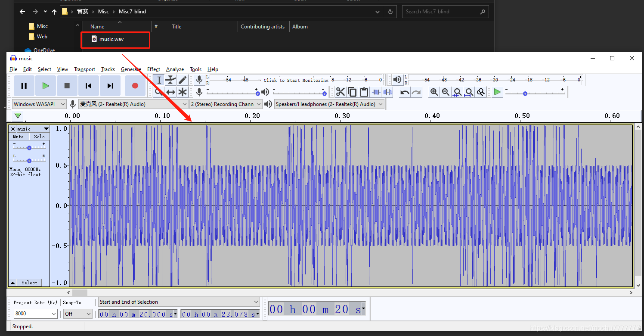644x336 pixels.
Task: Open the Snap-To Off dropdown
Action: (x=78, y=314)
